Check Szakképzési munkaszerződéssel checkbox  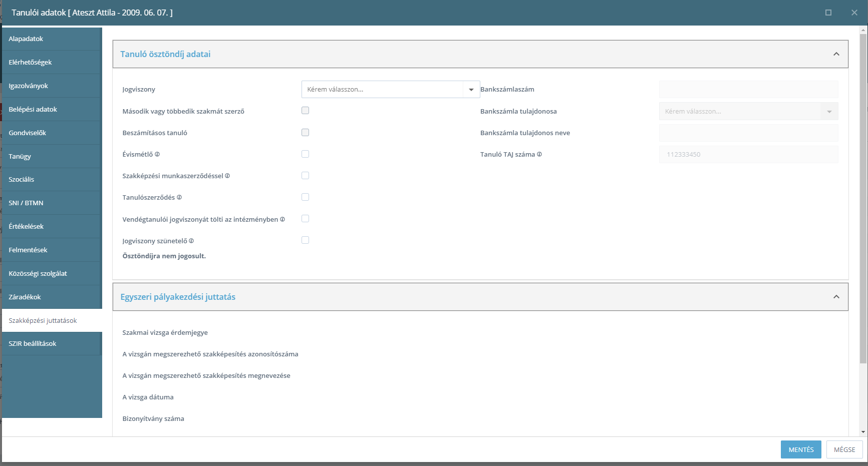click(x=305, y=175)
